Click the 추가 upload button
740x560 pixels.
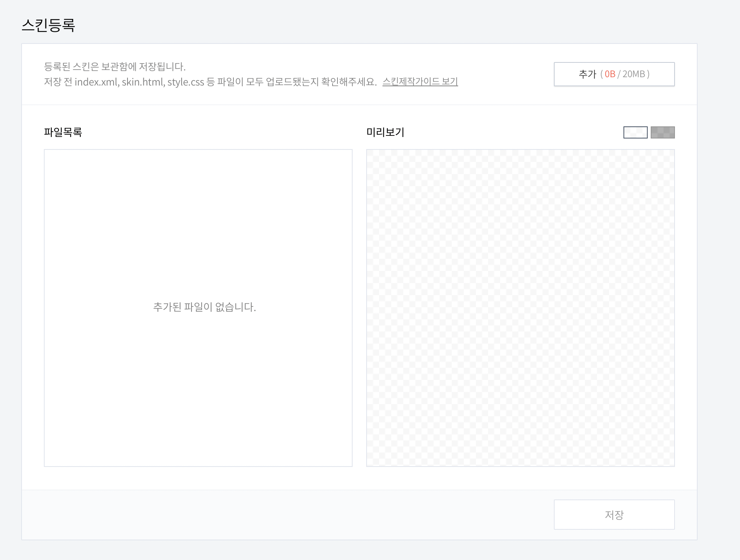click(614, 74)
